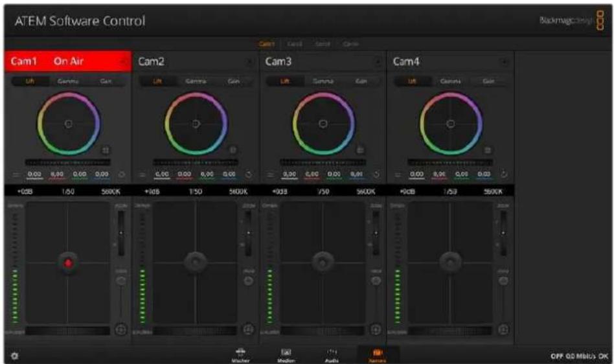
Task: Choose Gain mode for Cam1
Action: coord(106,81)
